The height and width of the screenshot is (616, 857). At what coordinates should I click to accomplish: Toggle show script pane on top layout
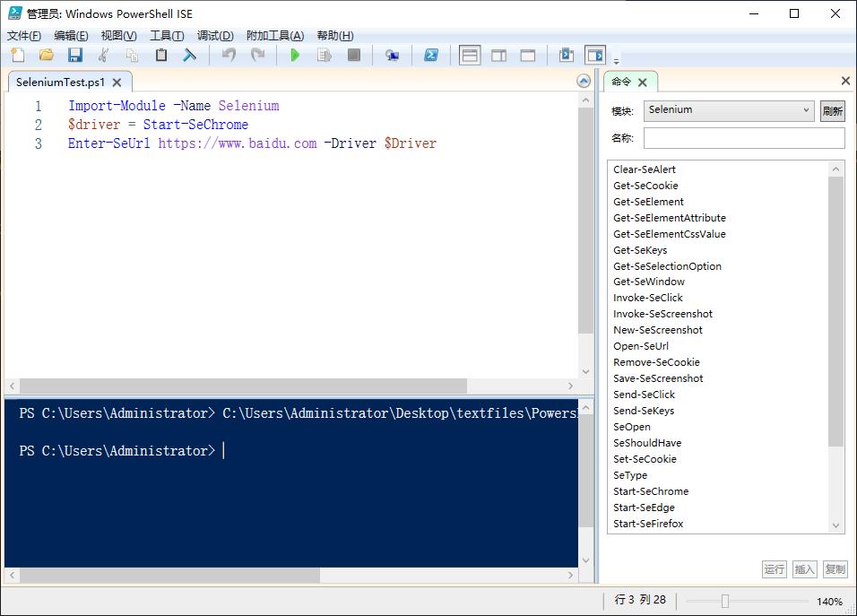click(470, 56)
